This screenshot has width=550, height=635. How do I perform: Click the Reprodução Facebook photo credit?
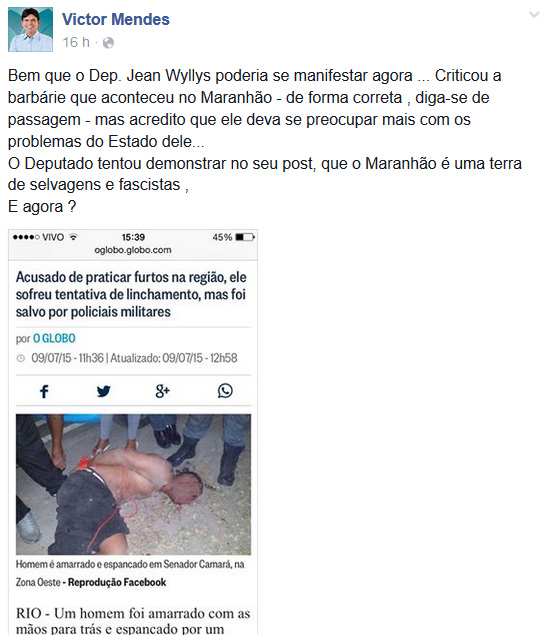117,582
